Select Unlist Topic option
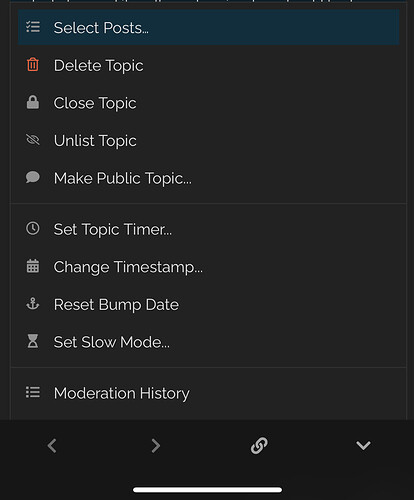 pyautogui.click(x=209, y=140)
